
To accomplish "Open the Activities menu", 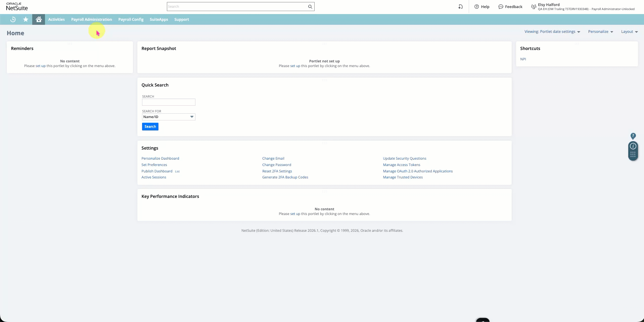I will point(56,19).
